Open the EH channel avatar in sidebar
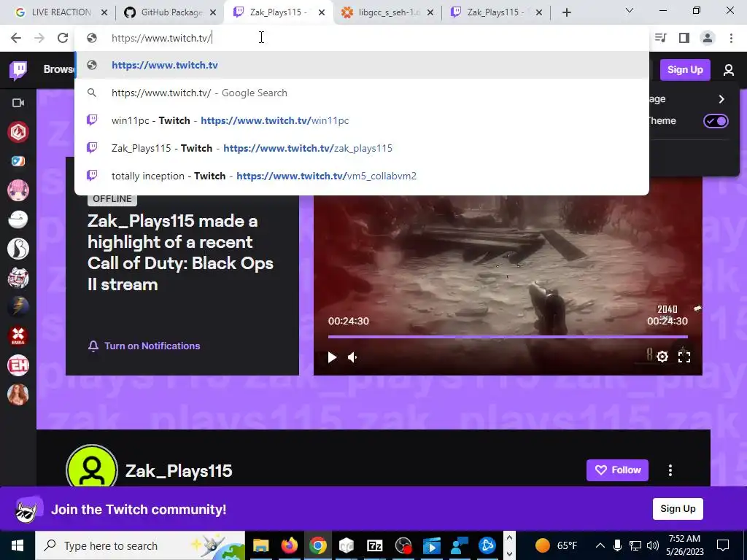 click(x=18, y=365)
